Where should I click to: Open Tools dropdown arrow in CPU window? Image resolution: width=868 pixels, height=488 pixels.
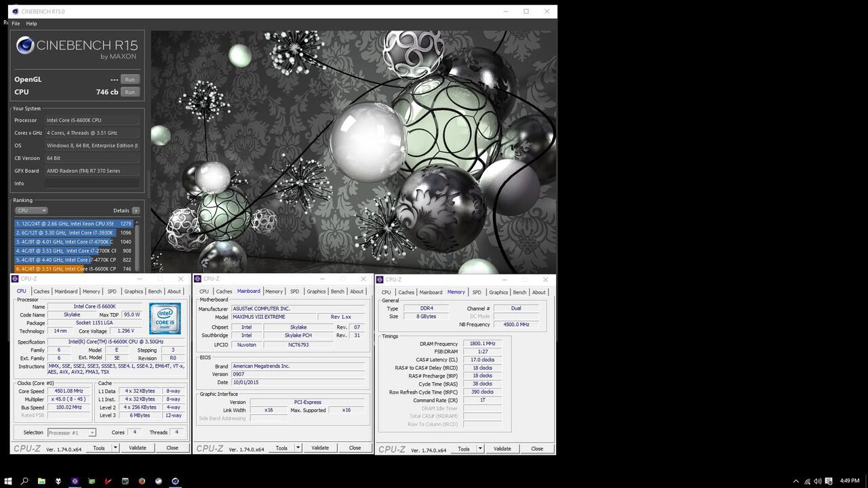[115, 447]
